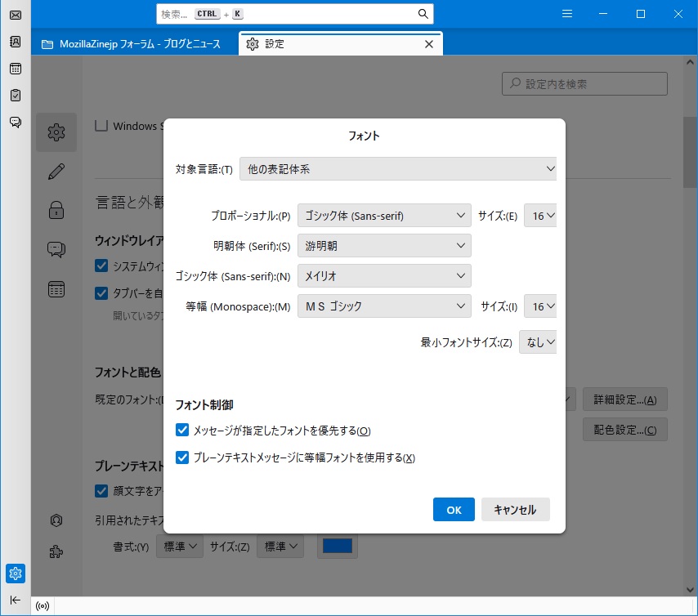Open the Calendar icon in the spaces toolbar
The height and width of the screenshot is (616, 698).
coord(15,69)
